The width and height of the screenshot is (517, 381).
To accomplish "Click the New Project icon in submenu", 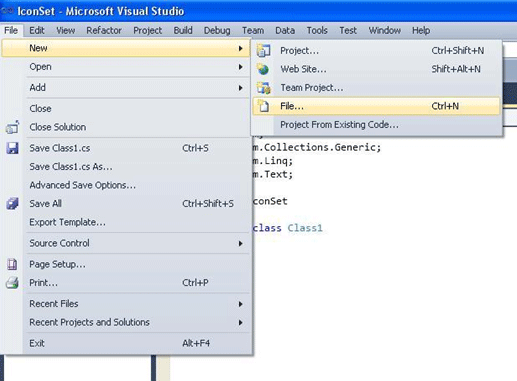I will [x=263, y=51].
